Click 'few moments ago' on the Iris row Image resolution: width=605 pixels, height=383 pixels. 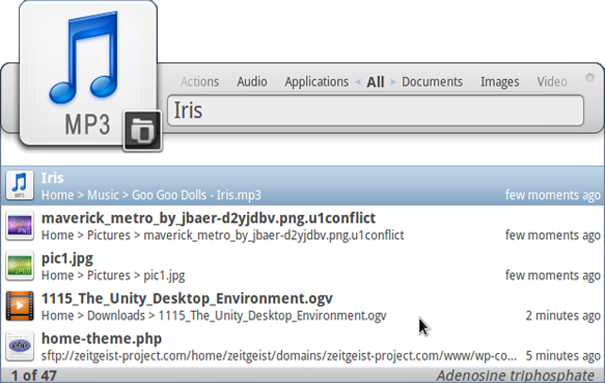point(553,195)
